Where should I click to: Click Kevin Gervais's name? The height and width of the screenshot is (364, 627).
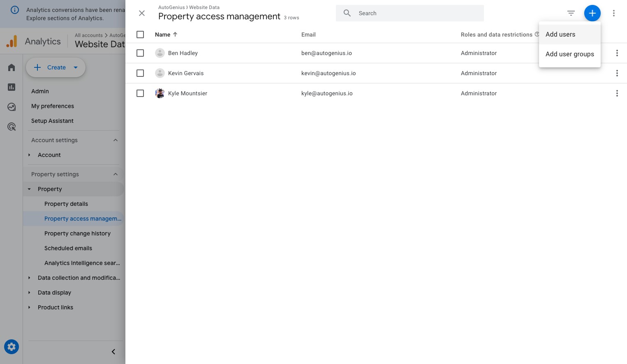(186, 73)
